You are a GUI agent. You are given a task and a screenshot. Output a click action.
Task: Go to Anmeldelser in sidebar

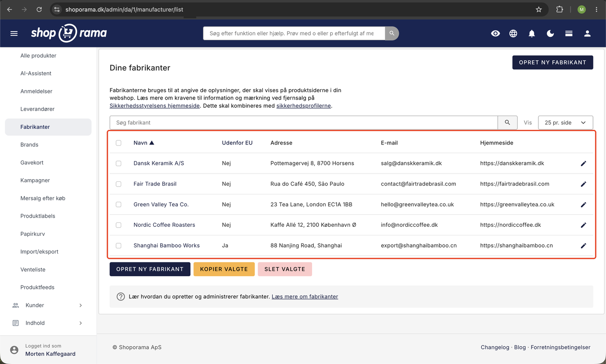[x=36, y=91]
